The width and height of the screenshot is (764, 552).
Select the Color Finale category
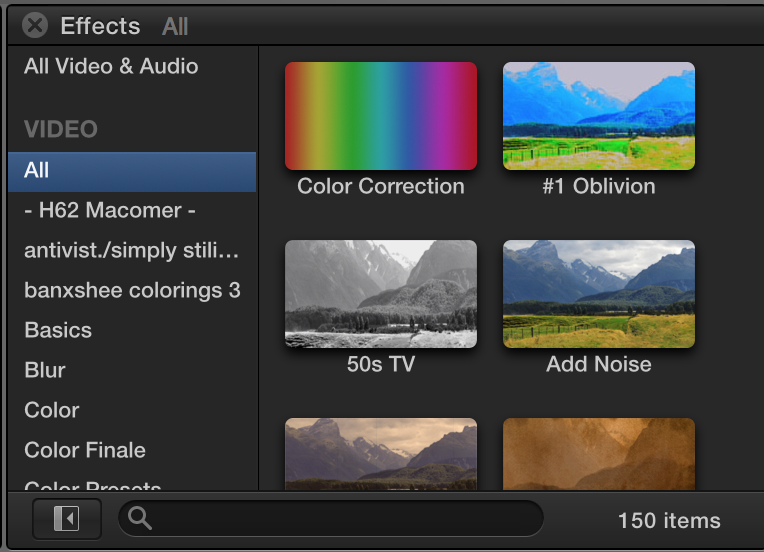[85, 451]
